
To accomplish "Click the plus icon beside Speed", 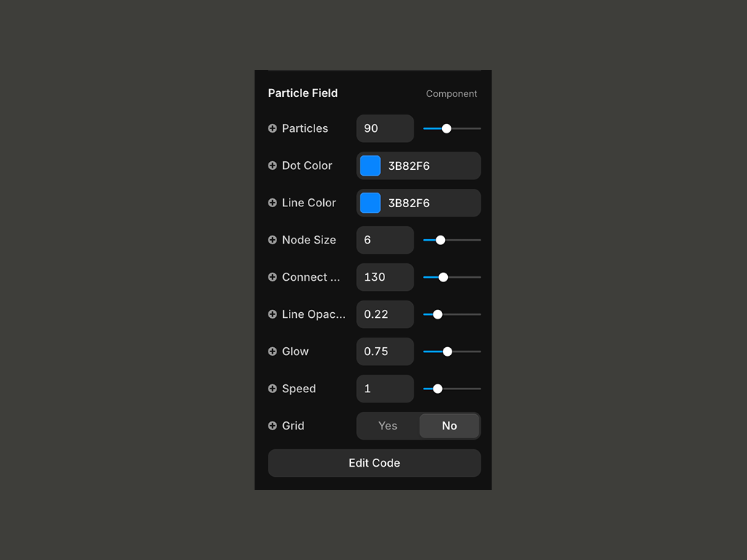I will pos(273,389).
